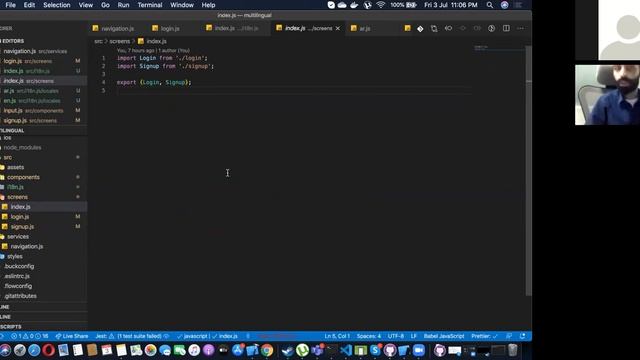640x360 pixels.
Task: Click the feedback icon in status bar
Action: pyautogui.click(x=509, y=336)
